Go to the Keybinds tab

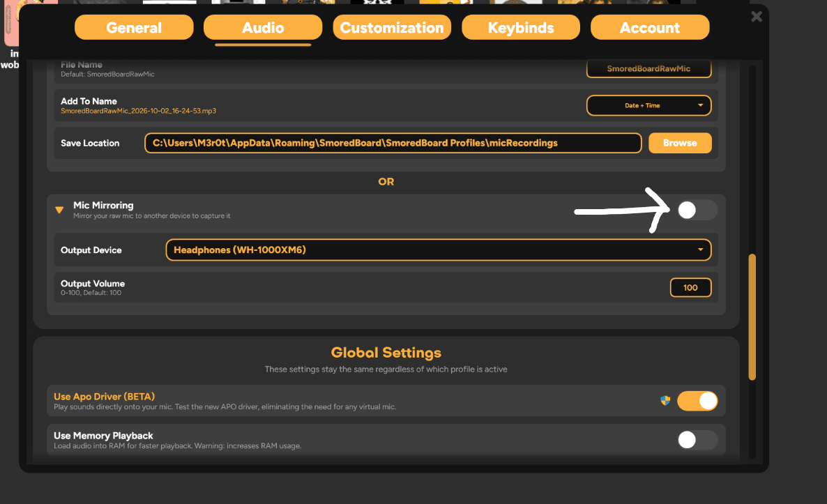tap(521, 27)
